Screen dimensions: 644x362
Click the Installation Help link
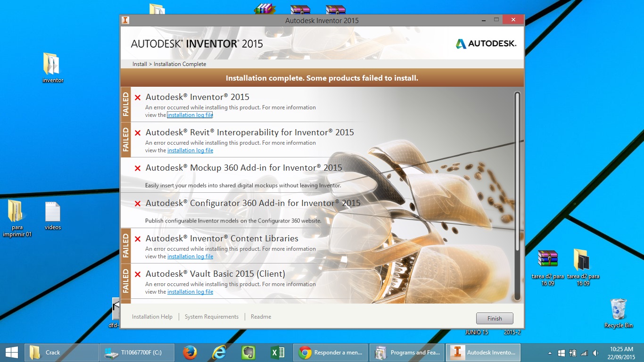point(152,316)
